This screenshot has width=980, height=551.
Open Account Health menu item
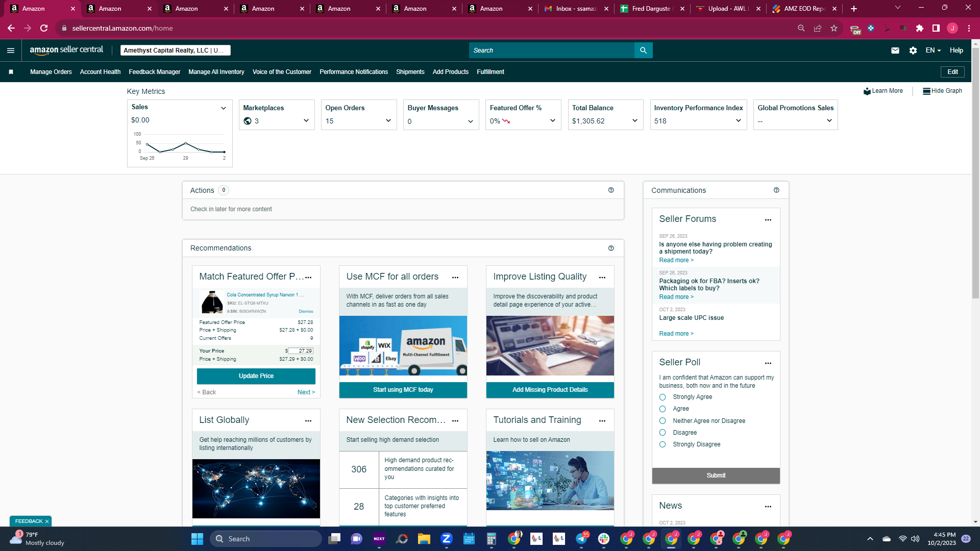100,72
